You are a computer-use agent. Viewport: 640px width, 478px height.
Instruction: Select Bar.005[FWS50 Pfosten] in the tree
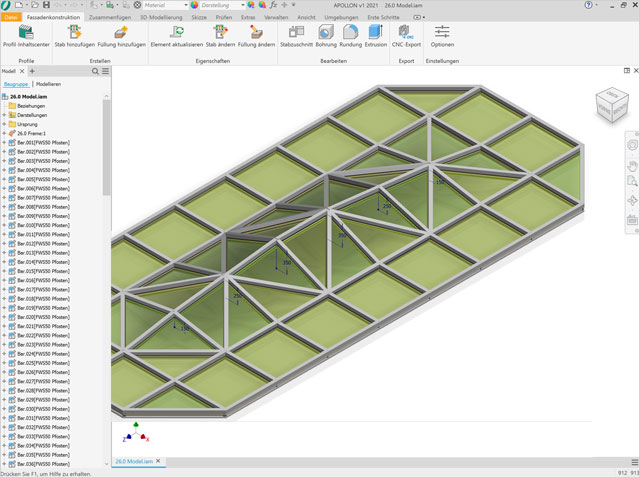[x=43, y=179]
